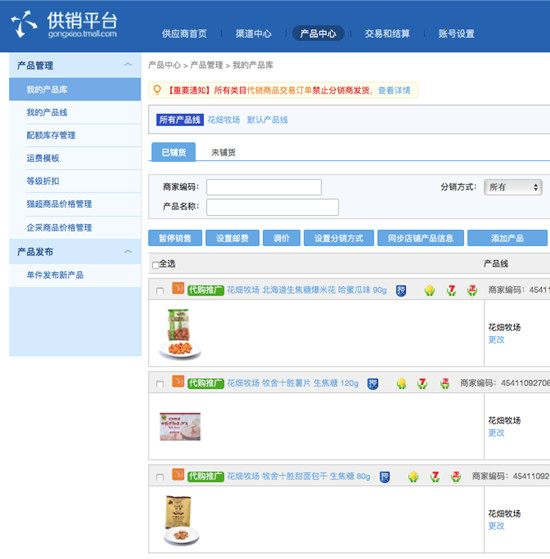
Task: Click 代购推广 badge on 牧舍十胜甜面包干 row
Action: [x=206, y=476]
